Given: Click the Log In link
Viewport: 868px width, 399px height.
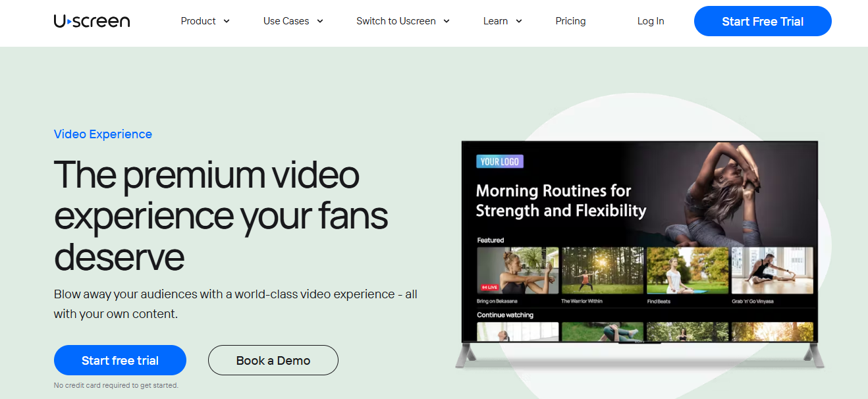Looking at the screenshot, I should pos(651,21).
